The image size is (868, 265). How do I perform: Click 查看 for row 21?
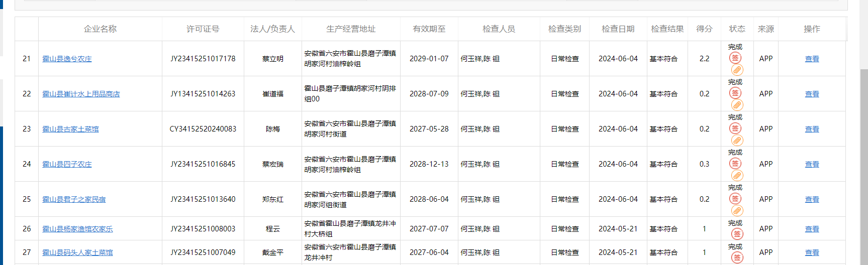(x=812, y=59)
